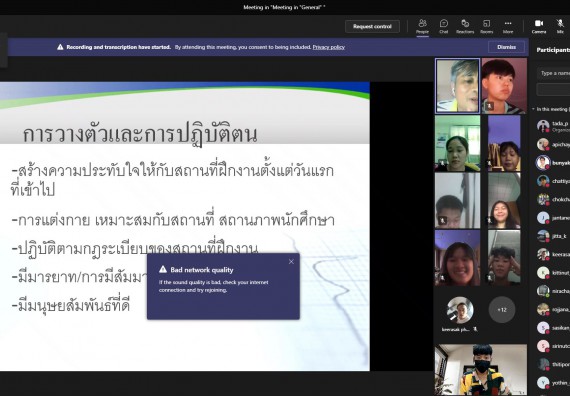The height and width of the screenshot is (396, 570).
Task: Click the slide line starting '-การแต่งกาย เหมาะสมกับสถานที่'
Action: [173, 220]
